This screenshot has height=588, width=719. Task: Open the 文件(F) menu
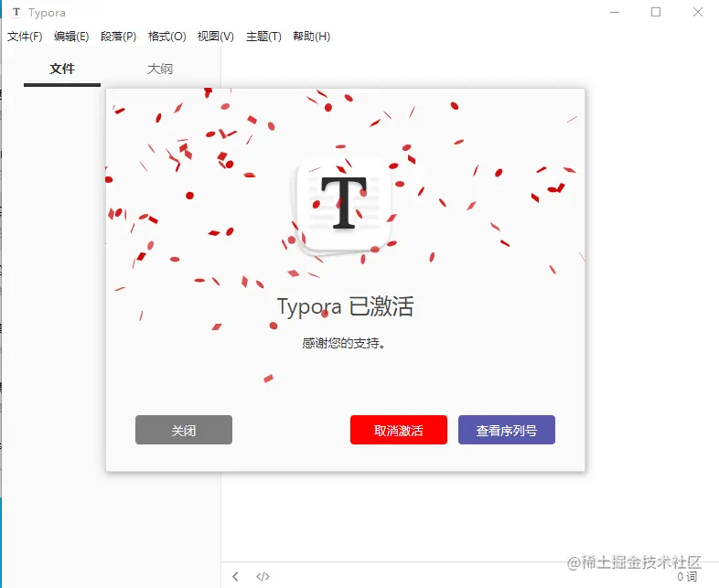click(x=25, y=37)
